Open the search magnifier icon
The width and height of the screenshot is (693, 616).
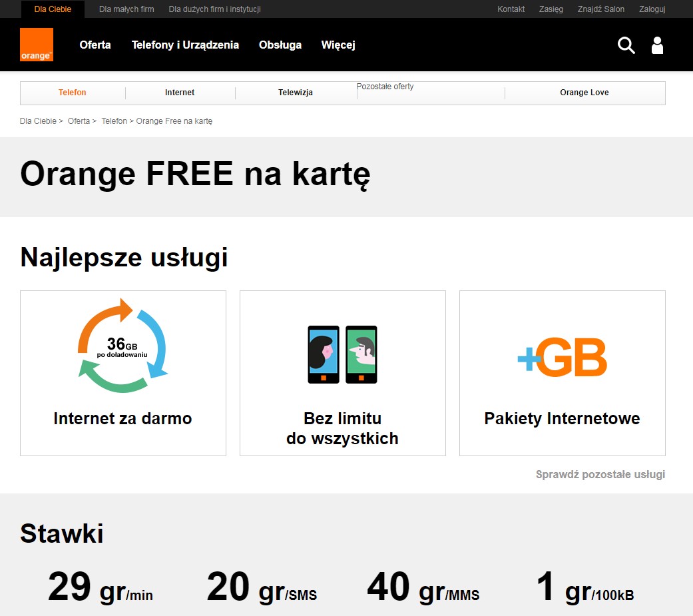tap(626, 45)
